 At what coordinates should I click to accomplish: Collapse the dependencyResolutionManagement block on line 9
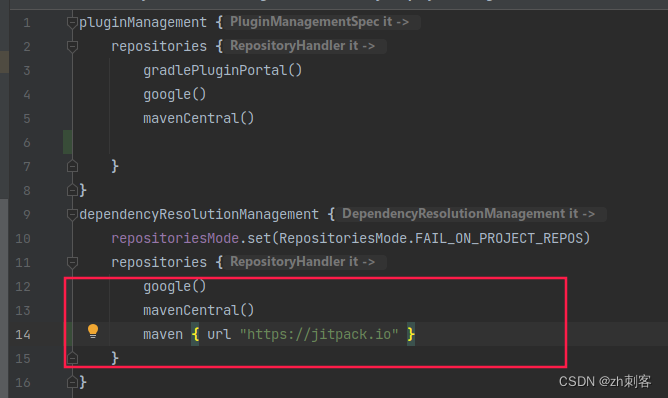coord(72,214)
